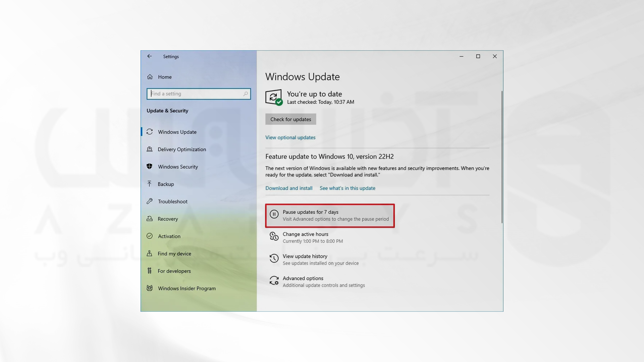Click the Home house icon

(x=150, y=77)
